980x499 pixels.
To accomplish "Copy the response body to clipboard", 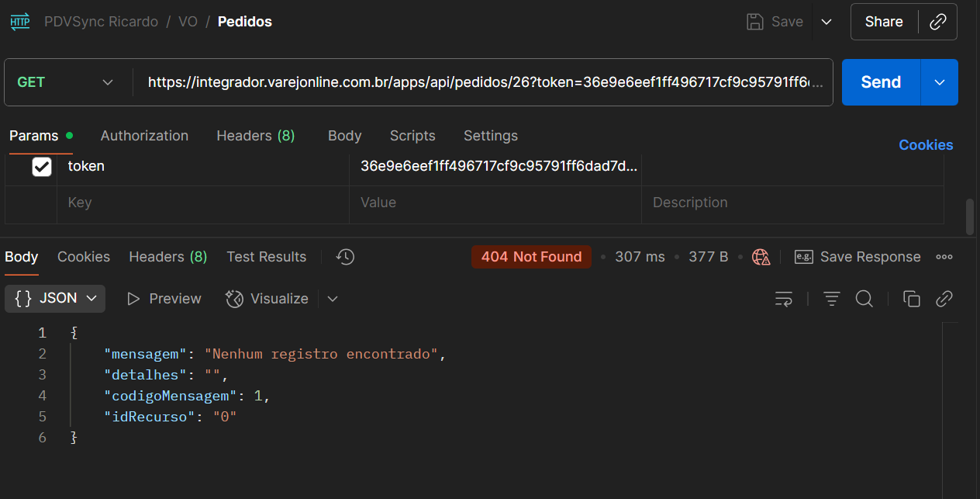I will pyautogui.click(x=912, y=299).
